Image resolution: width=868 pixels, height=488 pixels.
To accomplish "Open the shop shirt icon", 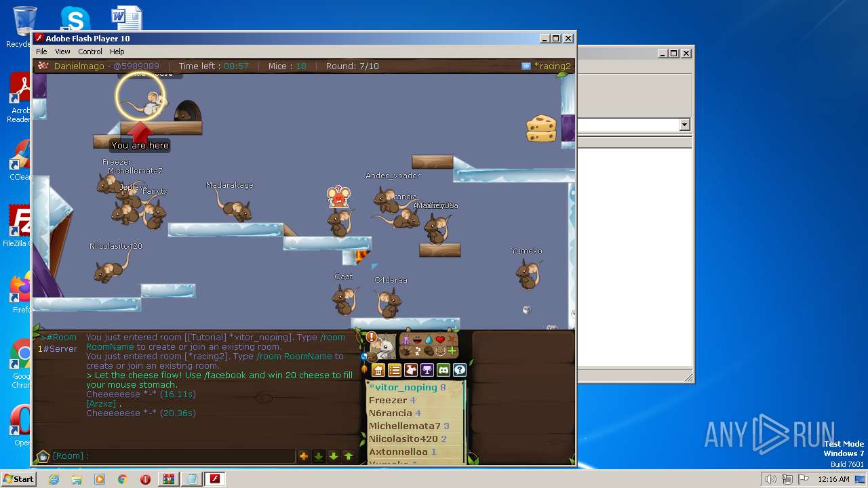I will (x=411, y=370).
